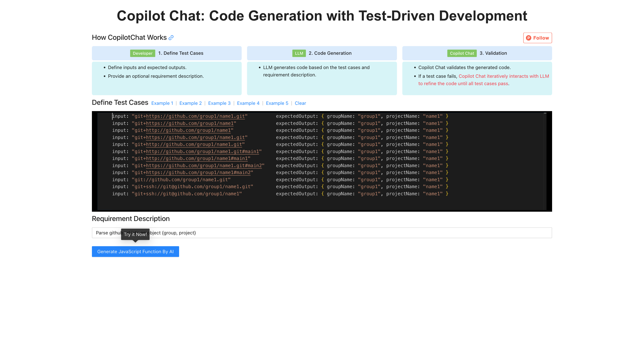Load Example 5 test cases
The height and width of the screenshot is (362, 644).
277,103
